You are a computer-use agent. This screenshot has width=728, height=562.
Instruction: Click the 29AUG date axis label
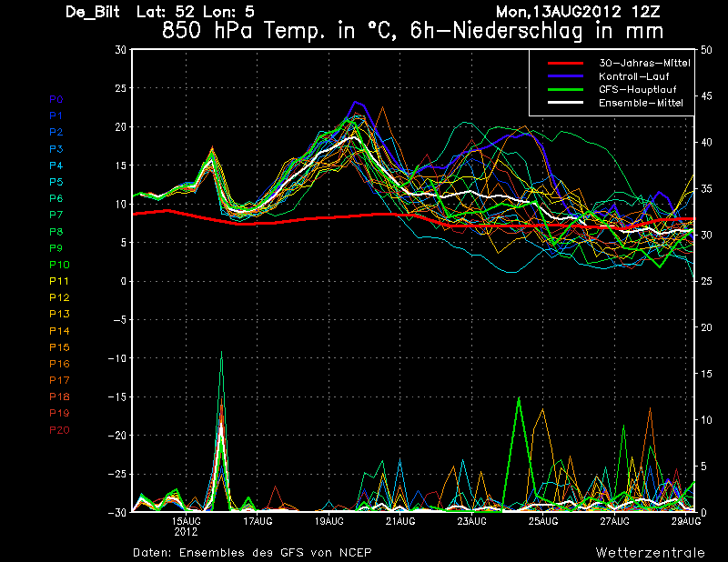[686, 521]
